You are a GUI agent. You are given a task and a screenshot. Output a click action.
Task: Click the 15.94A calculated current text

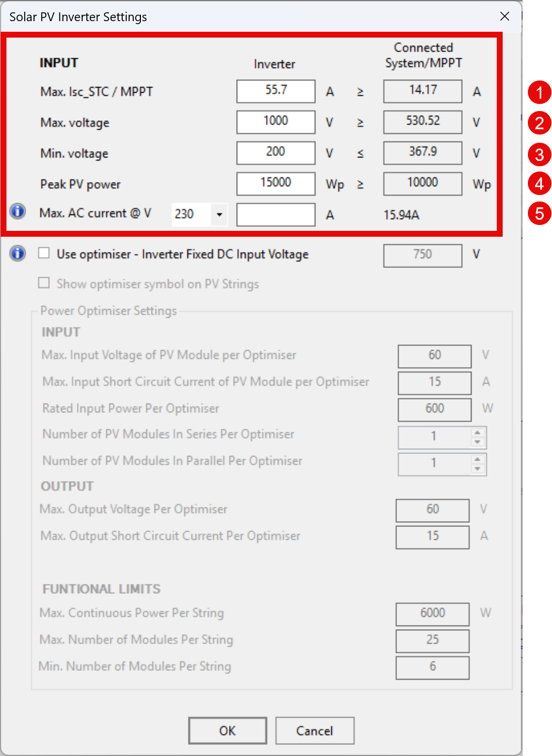pos(401,215)
